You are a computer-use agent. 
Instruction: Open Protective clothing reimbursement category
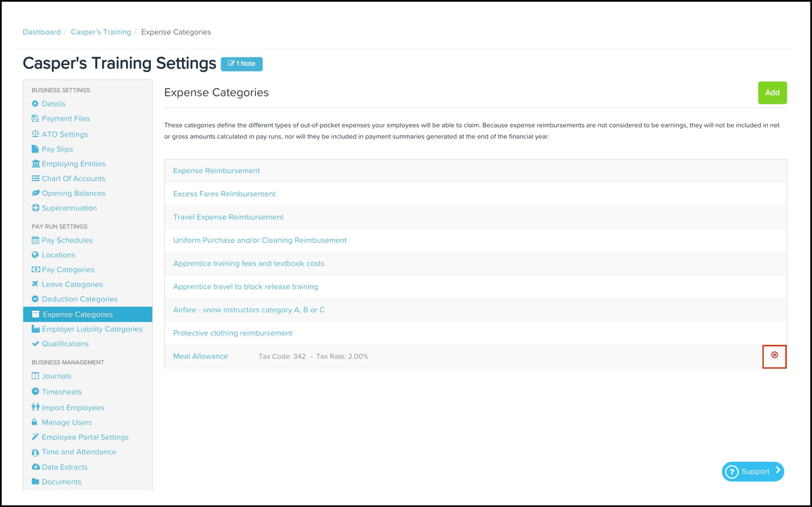click(x=232, y=333)
